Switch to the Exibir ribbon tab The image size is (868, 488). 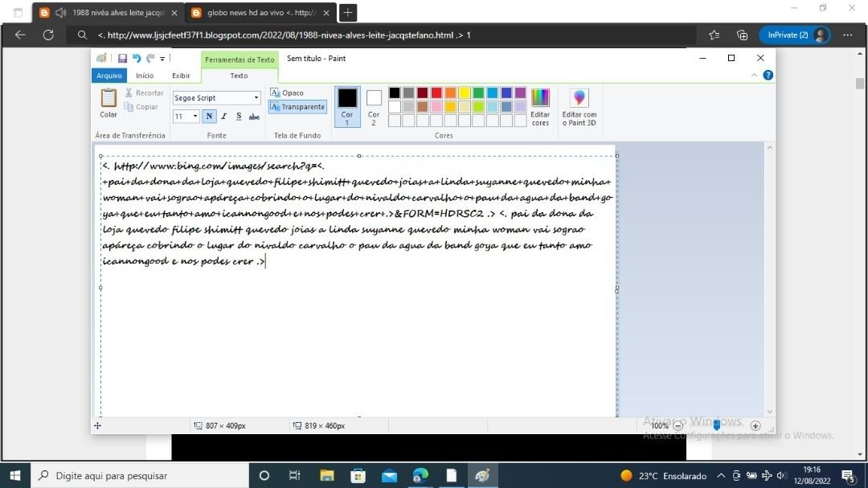(x=181, y=76)
